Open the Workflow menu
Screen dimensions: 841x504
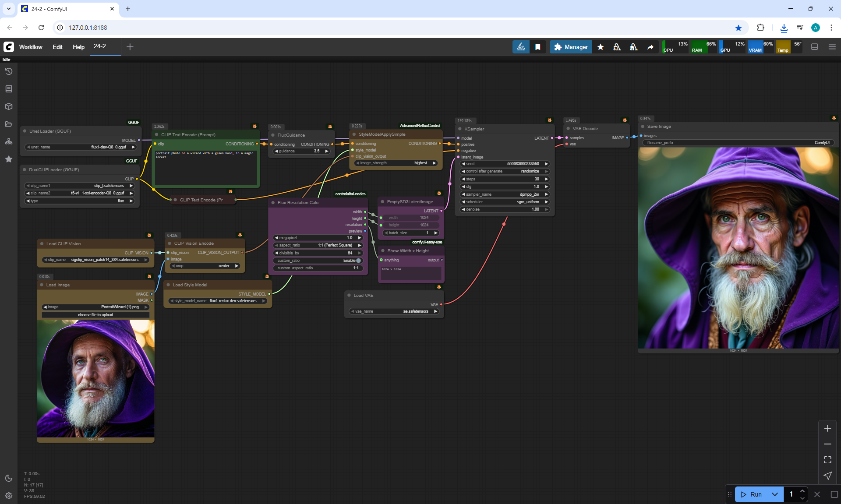(31, 47)
